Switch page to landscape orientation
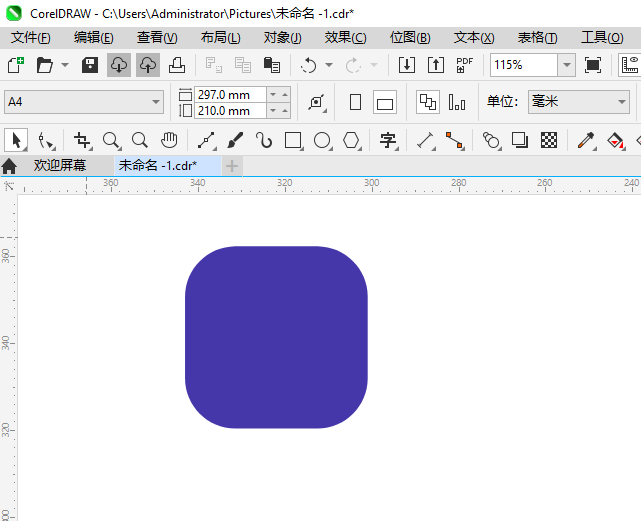This screenshot has width=641, height=521. point(385,102)
